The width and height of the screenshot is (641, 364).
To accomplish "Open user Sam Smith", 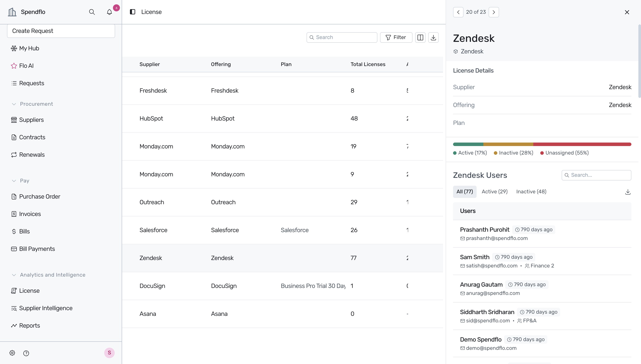I will pyautogui.click(x=542, y=261).
